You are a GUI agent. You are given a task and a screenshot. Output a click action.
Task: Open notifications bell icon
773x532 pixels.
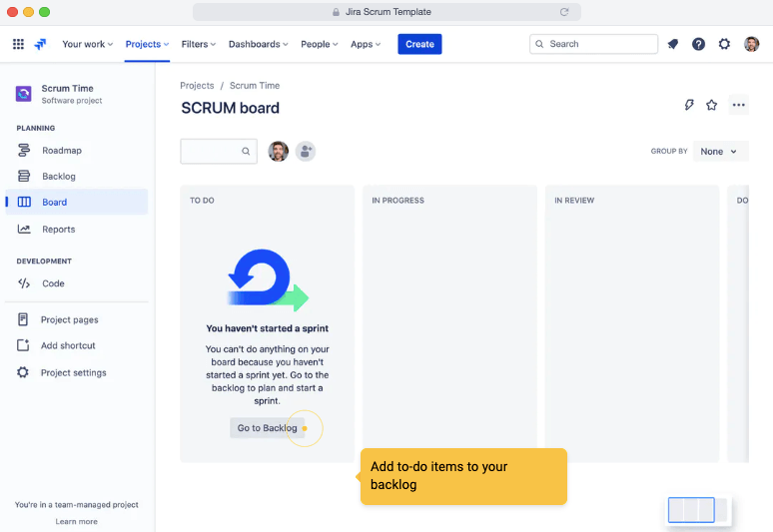pos(673,44)
